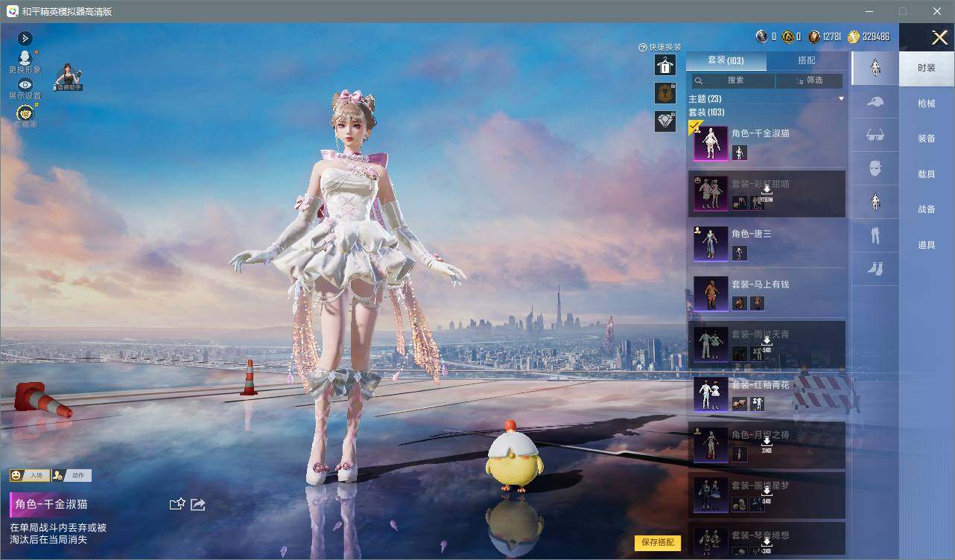Close the wardrobe with the X button
Viewport: 955px width, 560px height.
pyautogui.click(x=939, y=37)
